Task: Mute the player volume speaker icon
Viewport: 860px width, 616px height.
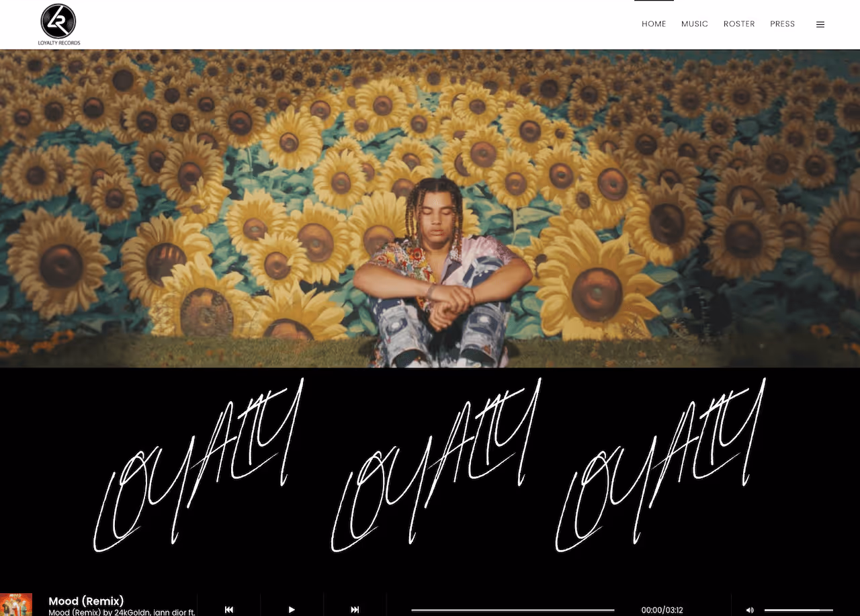Action: point(750,610)
